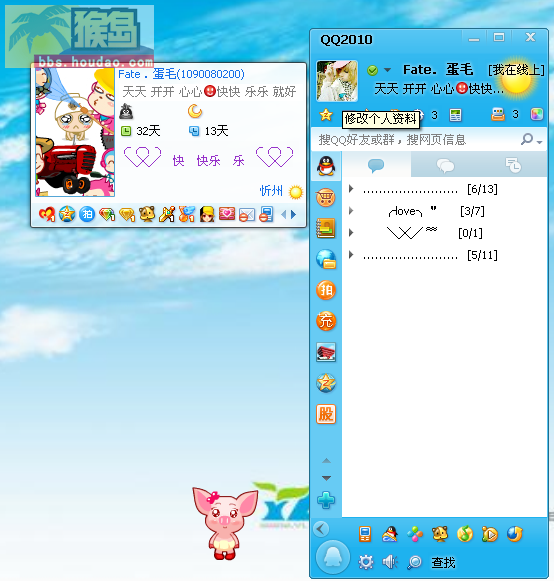Viewport: 554px width, 581px height.
Task: Open the QQ main menu penguin button
Action: tap(332, 557)
